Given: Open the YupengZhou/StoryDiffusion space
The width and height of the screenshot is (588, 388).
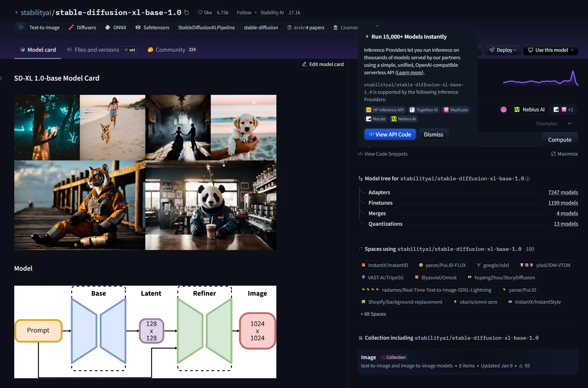Looking at the screenshot, I should pos(501,278).
